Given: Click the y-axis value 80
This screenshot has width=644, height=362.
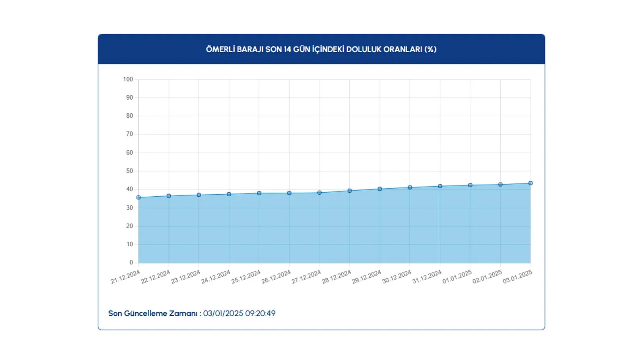Looking at the screenshot, I should coord(130,116).
